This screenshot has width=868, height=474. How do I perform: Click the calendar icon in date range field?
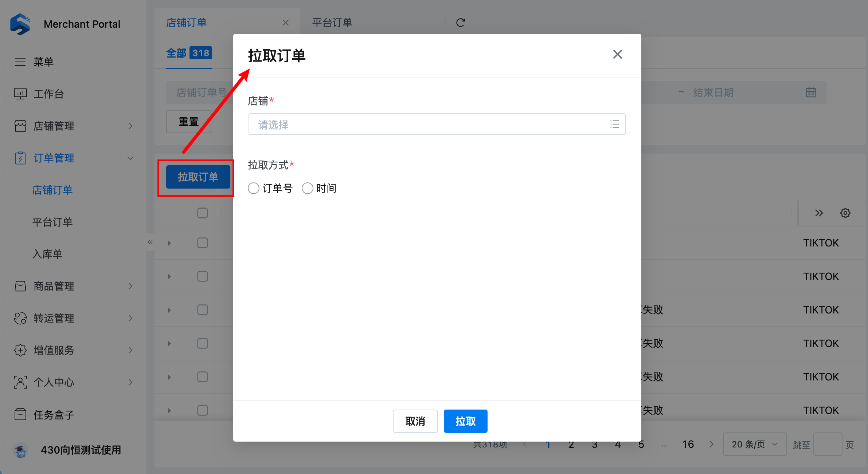click(x=811, y=92)
